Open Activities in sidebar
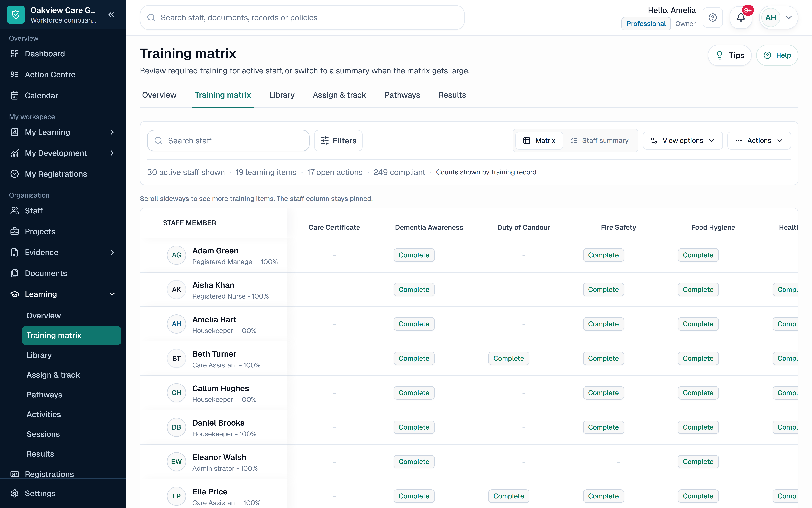The image size is (812, 508). 71,414
